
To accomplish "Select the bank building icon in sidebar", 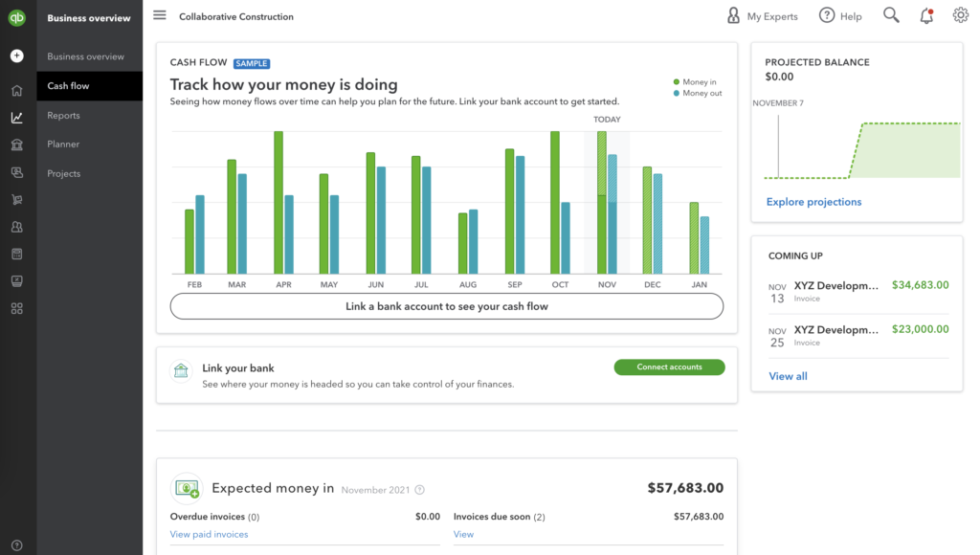I will [16, 145].
